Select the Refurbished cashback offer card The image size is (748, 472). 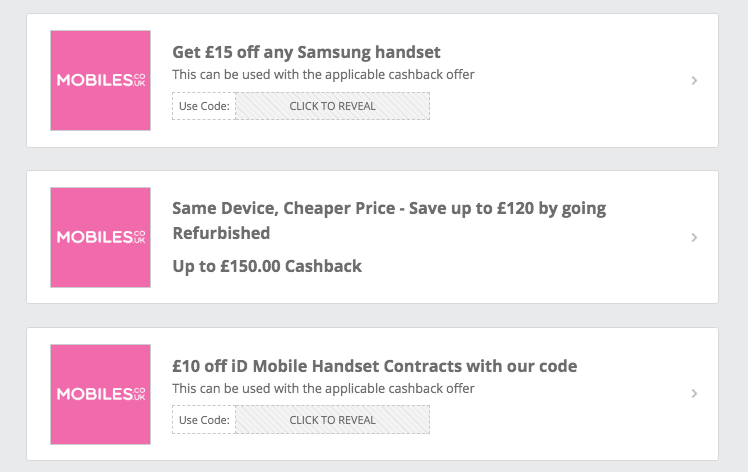373,237
